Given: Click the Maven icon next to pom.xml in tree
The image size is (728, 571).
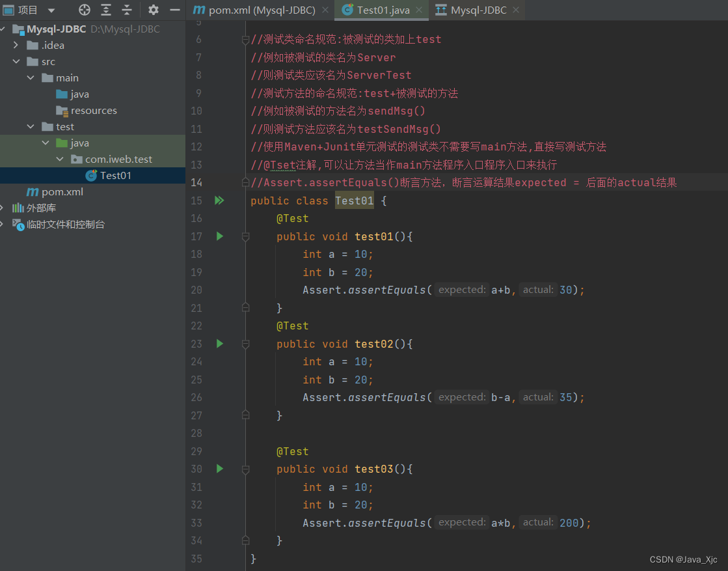Looking at the screenshot, I should [33, 191].
